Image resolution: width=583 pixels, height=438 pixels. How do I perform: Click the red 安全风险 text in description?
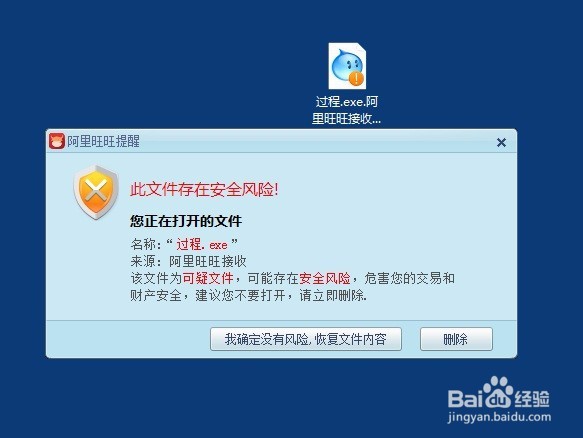point(325,278)
